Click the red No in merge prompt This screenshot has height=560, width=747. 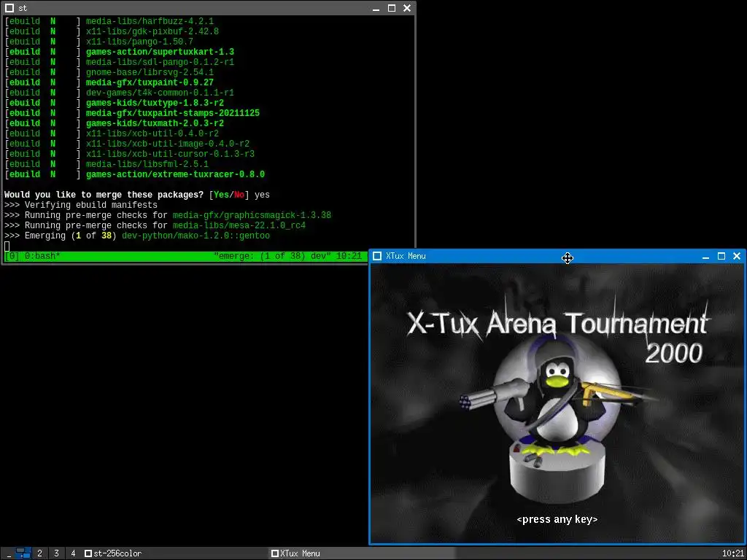(239, 195)
